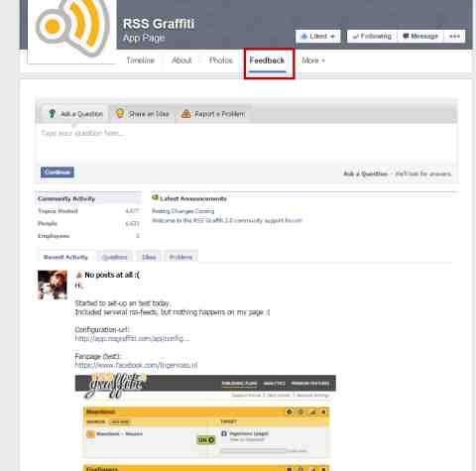This screenshot has width=476, height=471.
Task: Click the Facebook target icon in screenshot
Action: pyautogui.click(x=224, y=433)
